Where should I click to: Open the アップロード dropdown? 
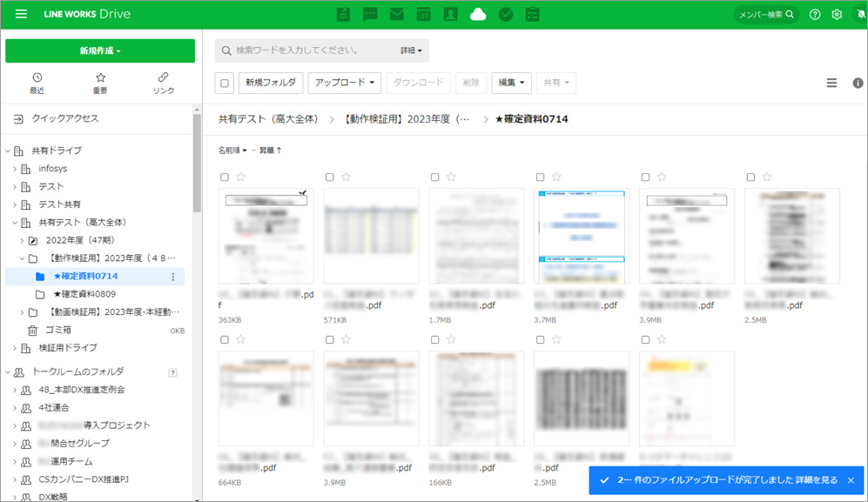[x=346, y=83]
